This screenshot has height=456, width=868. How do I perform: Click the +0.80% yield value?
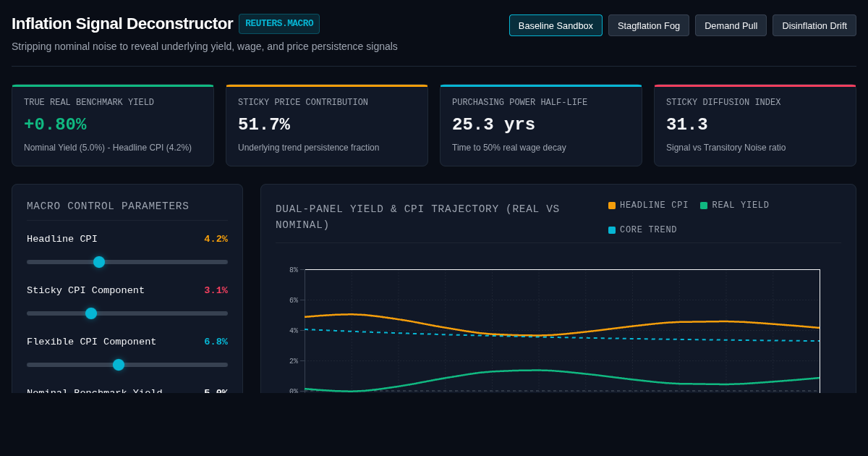point(55,124)
